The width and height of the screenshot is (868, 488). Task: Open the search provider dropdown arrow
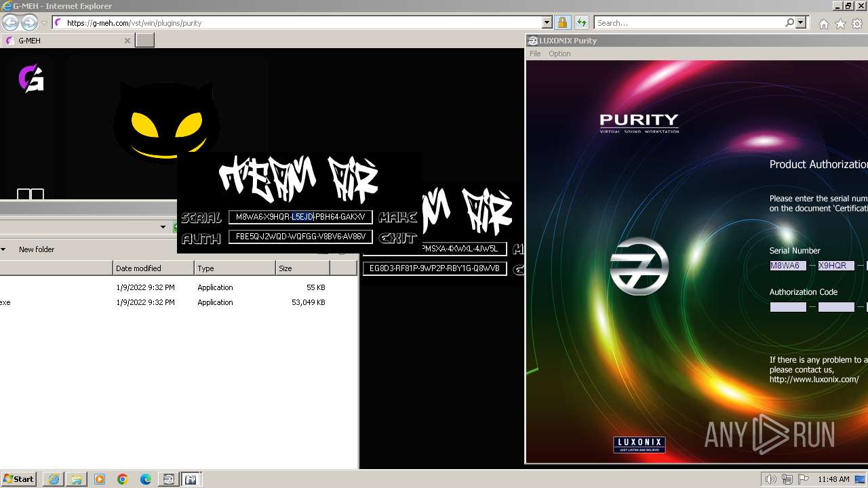click(x=801, y=22)
